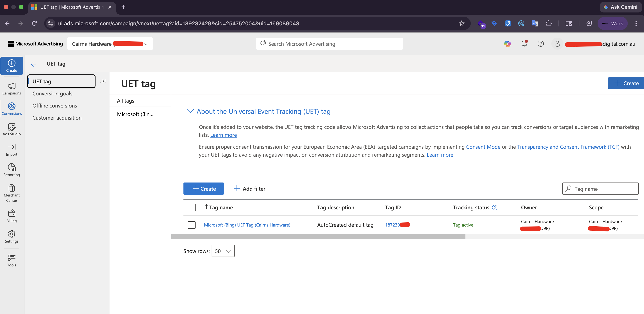Reload the page
The image size is (644, 314).
point(35,23)
